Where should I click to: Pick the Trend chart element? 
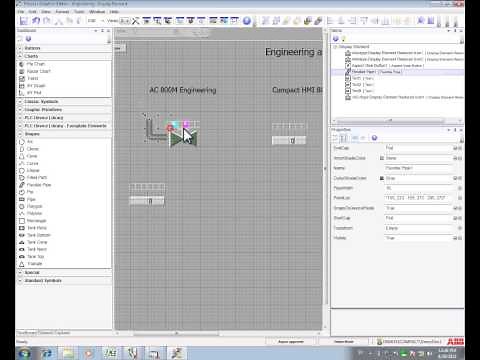(32, 78)
